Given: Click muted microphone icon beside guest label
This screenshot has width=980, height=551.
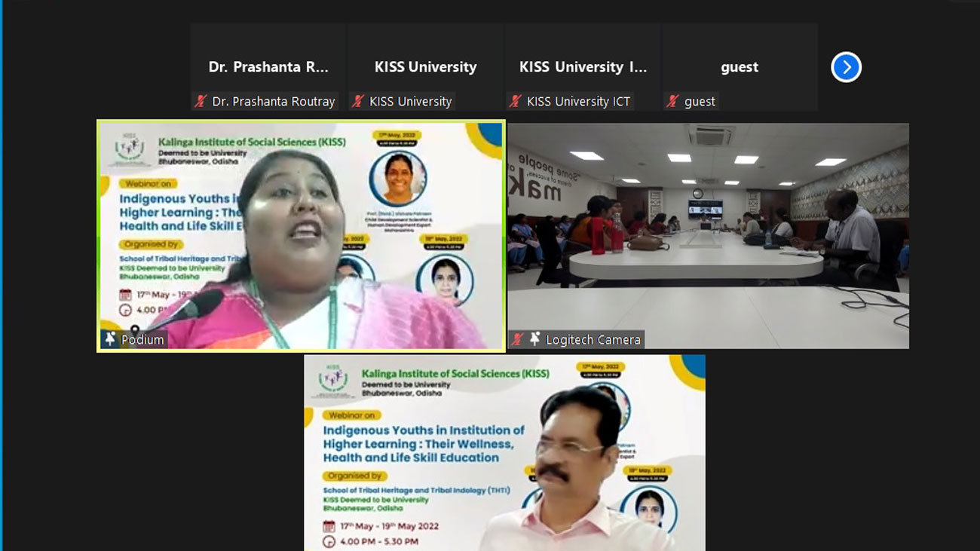Looking at the screenshot, I should tap(673, 101).
